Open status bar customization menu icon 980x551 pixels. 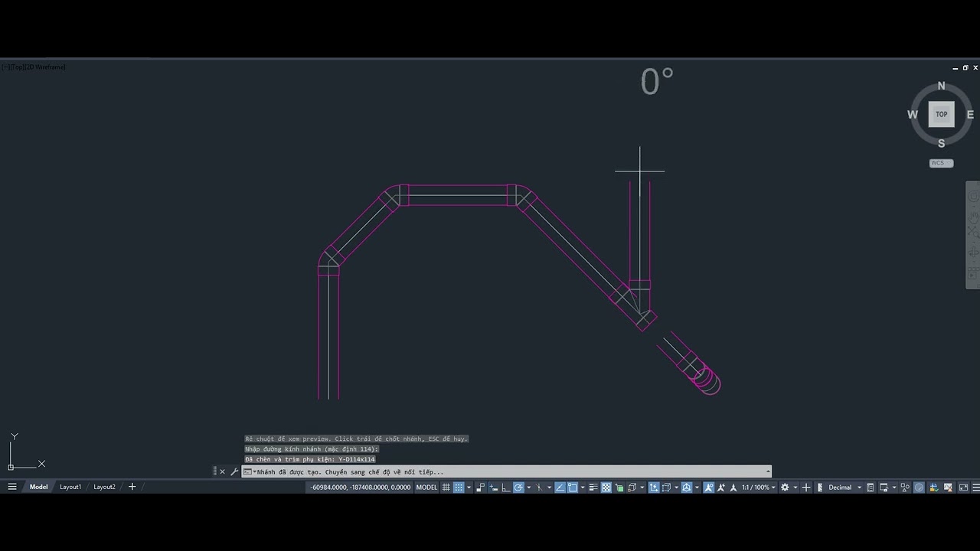pyautogui.click(x=975, y=487)
